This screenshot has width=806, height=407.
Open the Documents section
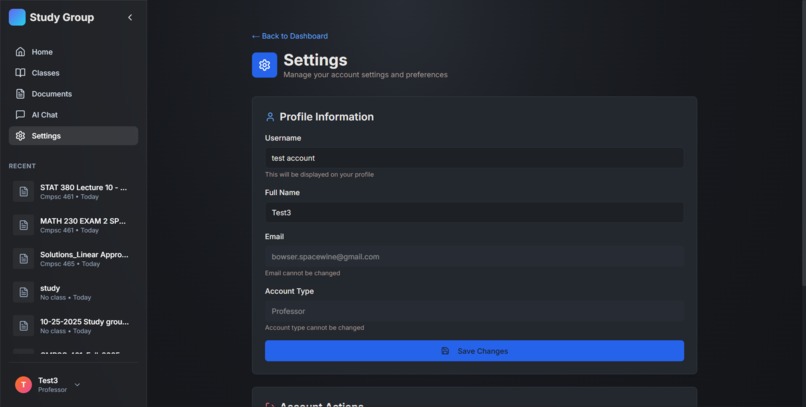pos(74,94)
